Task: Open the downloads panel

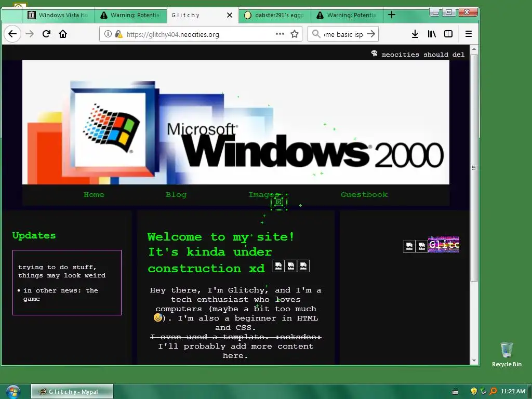Action: (415, 34)
